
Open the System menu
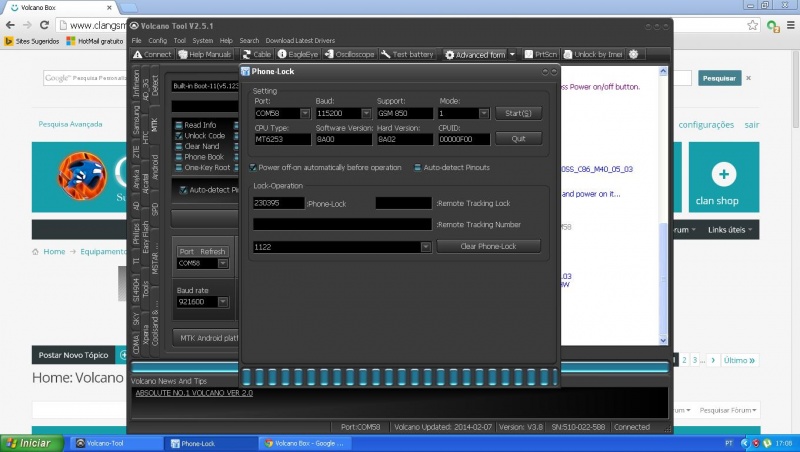[203, 41]
